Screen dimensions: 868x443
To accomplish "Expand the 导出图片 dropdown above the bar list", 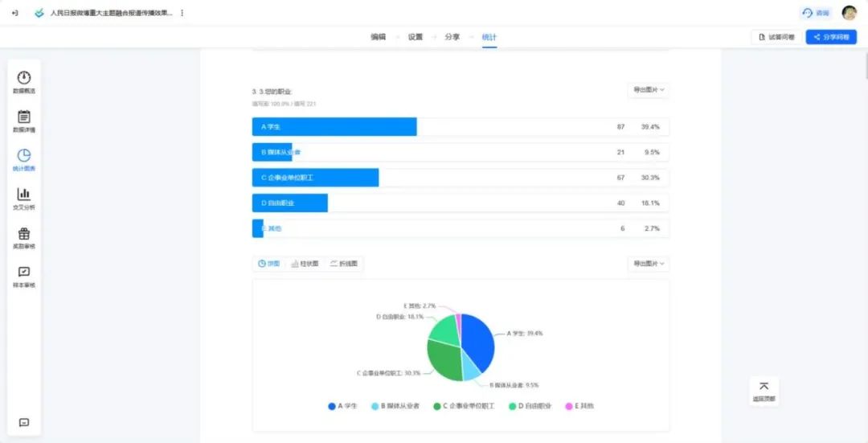I will [x=648, y=90].
